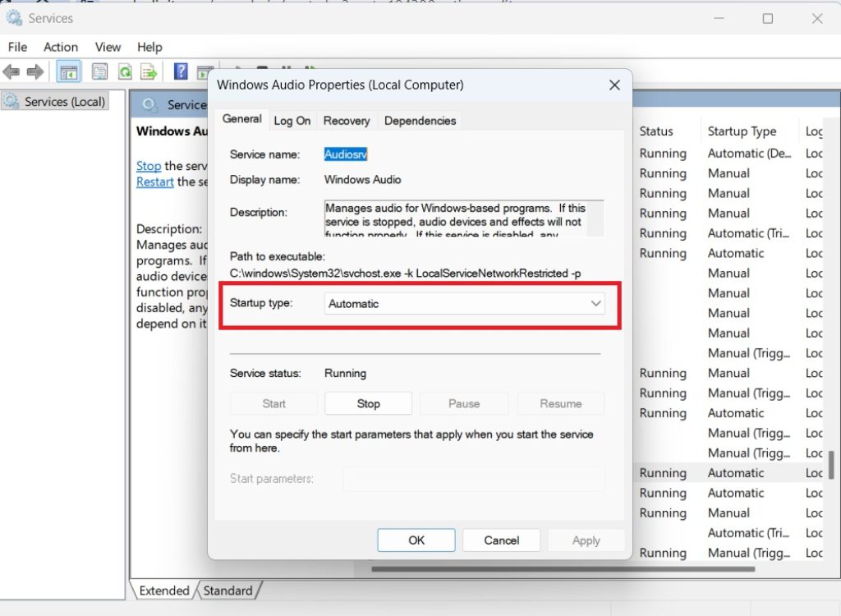Click the Stop the service link
Screen dimensions: 841x616
tap(149, 166)
